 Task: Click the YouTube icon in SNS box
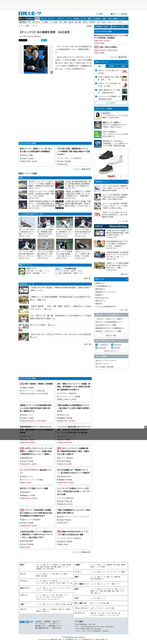[112, 348]
